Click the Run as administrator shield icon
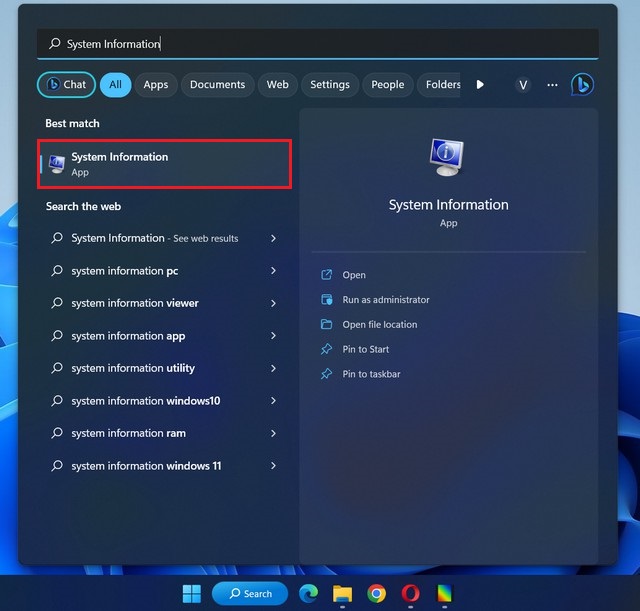Viewport: 640px width, 611px height. pyautogui.click(x=327, y=300)
